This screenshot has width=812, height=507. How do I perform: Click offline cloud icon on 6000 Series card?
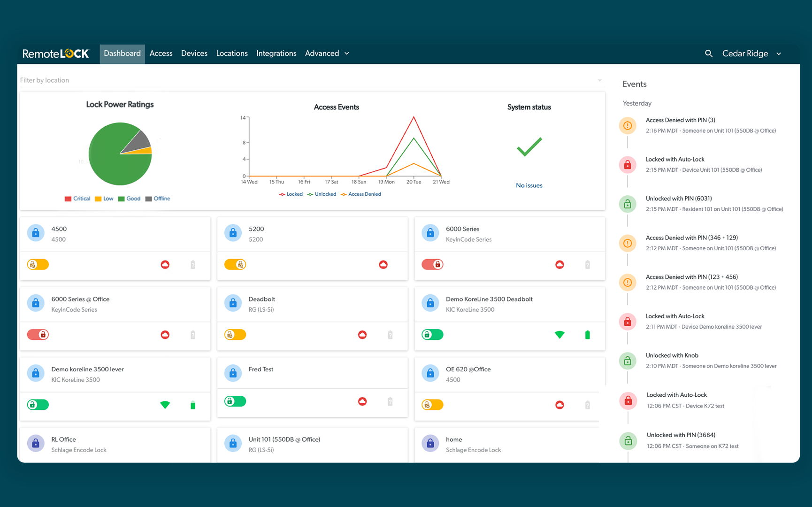[x=559, y=265]
